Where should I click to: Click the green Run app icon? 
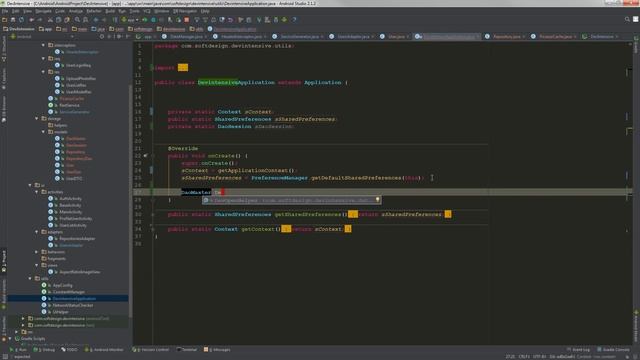tap(144, 20)
